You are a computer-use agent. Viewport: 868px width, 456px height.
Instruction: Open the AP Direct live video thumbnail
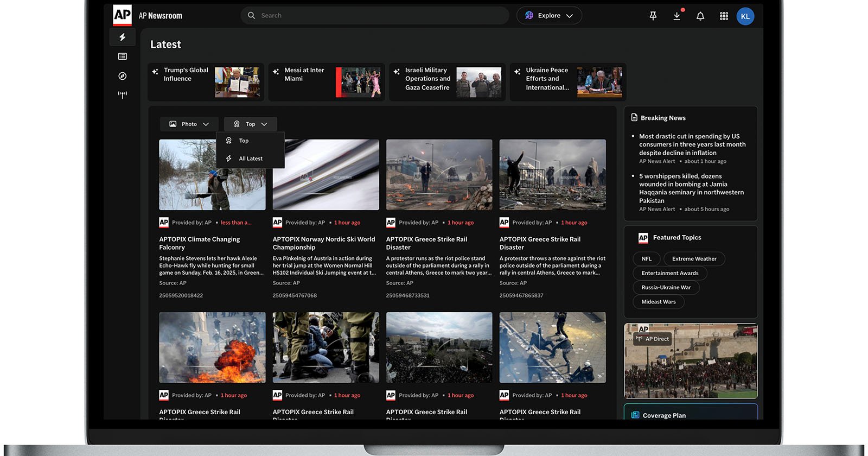691,361
